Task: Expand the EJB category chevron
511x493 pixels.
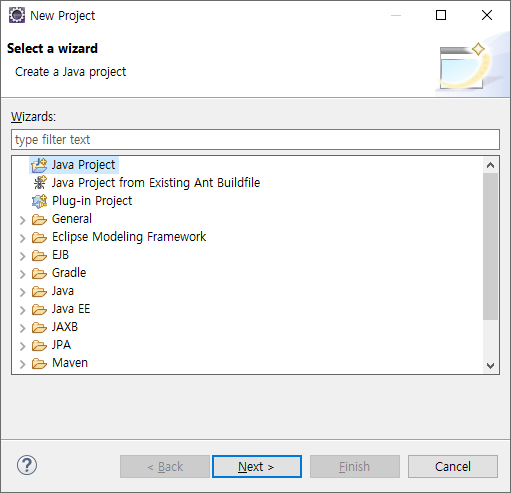Action: tap(22, 256)
